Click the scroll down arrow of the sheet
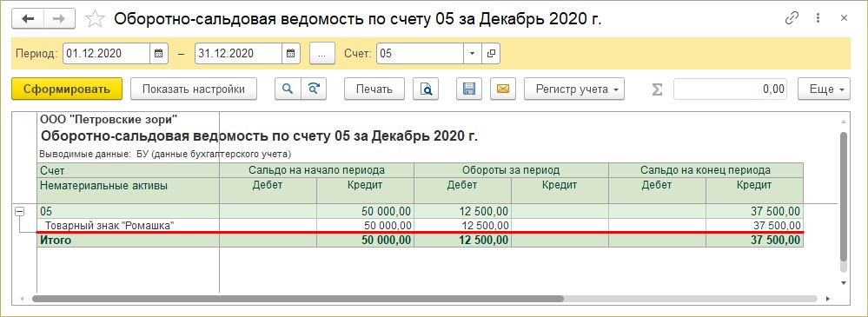This screenshot has height=317, width=868. [844, 283]
